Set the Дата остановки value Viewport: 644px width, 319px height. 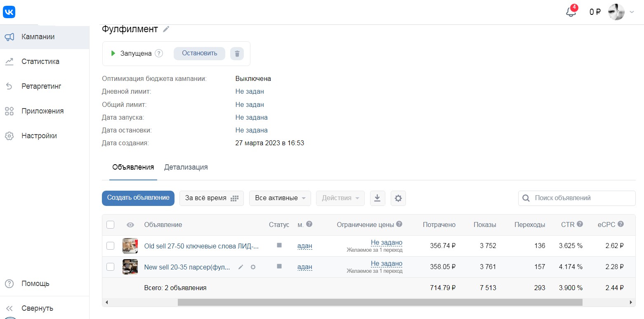coord(252,130)
